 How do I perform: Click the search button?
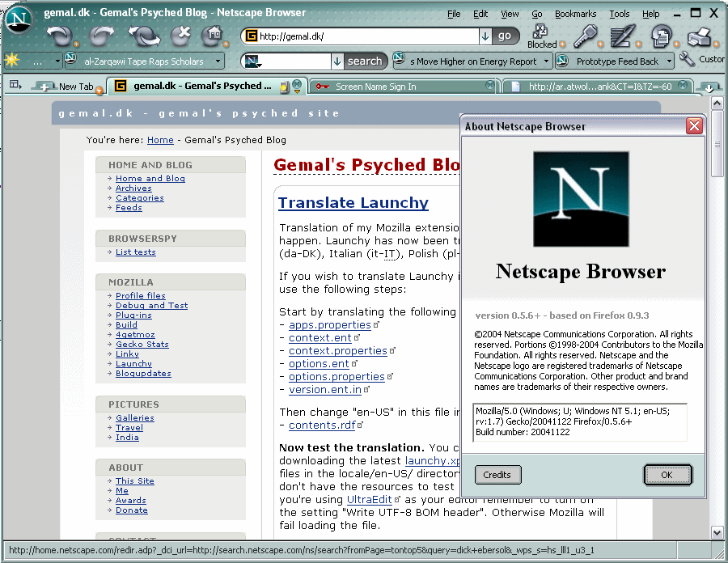click(365, 61)
